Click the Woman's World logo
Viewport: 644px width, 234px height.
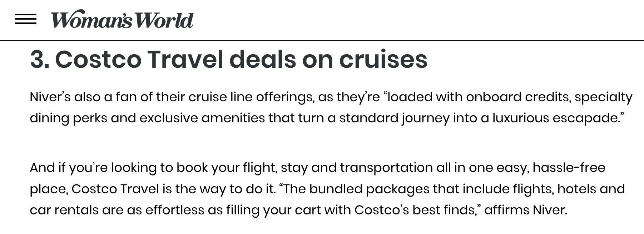click(122, 20)
